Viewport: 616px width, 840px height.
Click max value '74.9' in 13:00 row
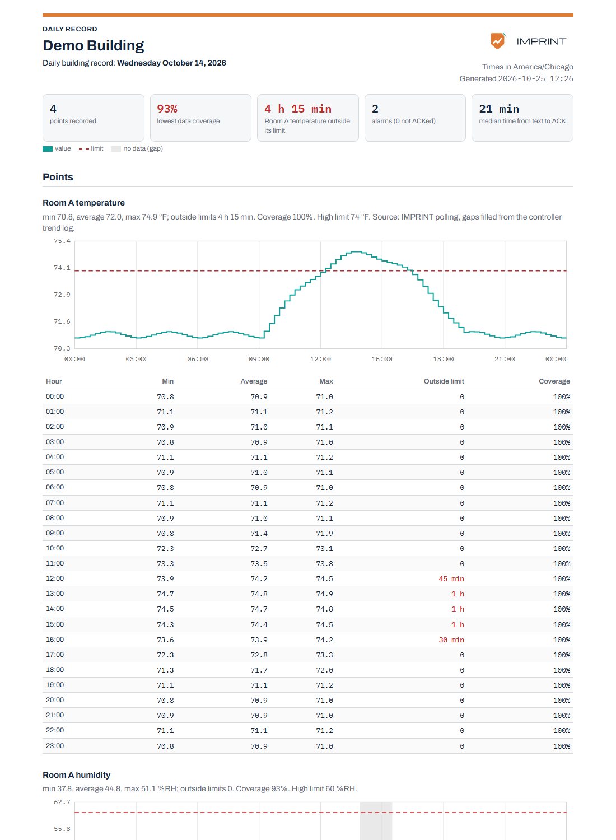click(x=324, y=594)
